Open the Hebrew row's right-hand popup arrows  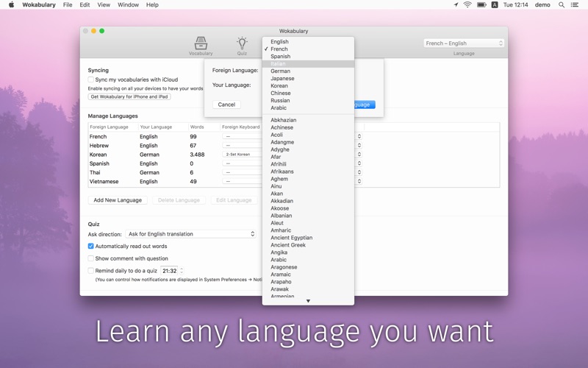click(x=359, y=145)
